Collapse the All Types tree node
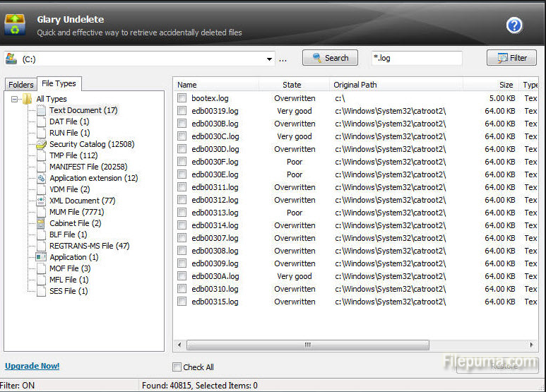Screen dimensions: 546x392 click(x=16, y=100)
